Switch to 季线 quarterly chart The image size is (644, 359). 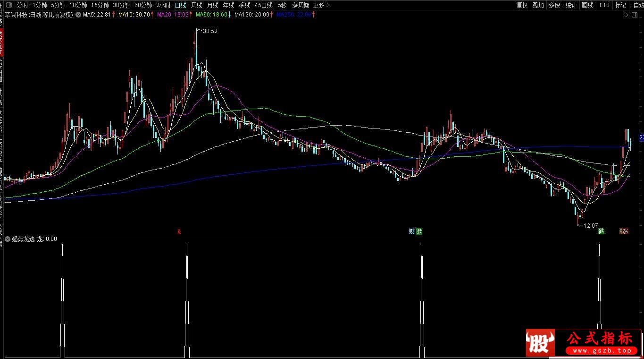click(244, 5)
